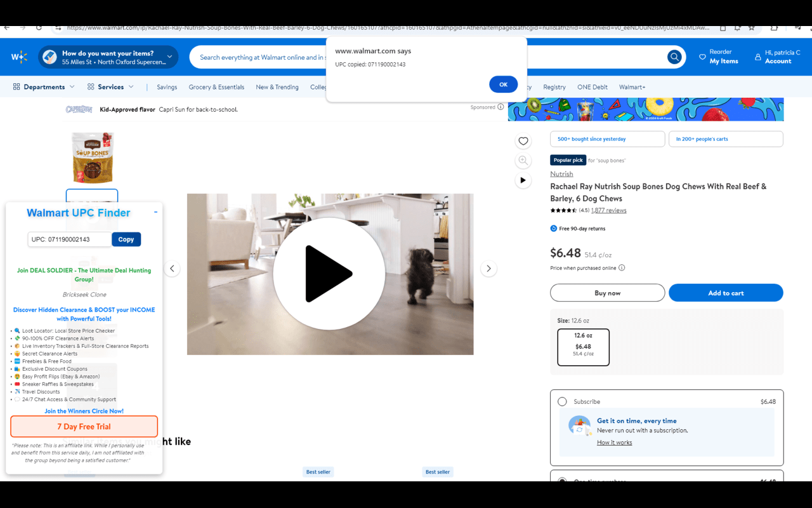
Task: Play the product video with large play button
Action: 329,274
